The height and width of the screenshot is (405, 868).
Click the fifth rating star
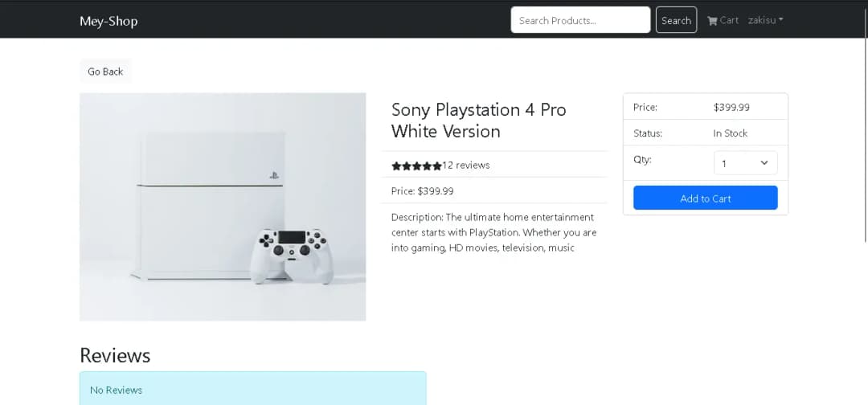(436, 166)
